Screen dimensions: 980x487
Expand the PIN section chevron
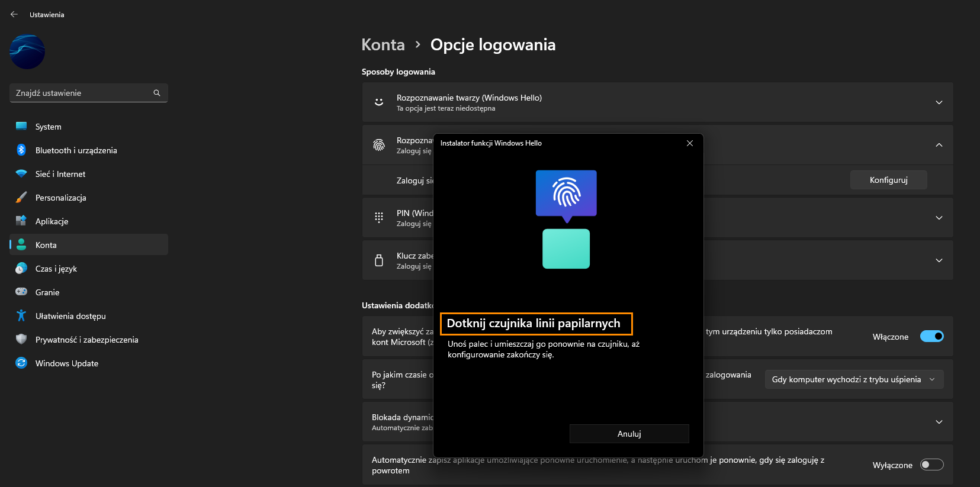pos(939,218)
